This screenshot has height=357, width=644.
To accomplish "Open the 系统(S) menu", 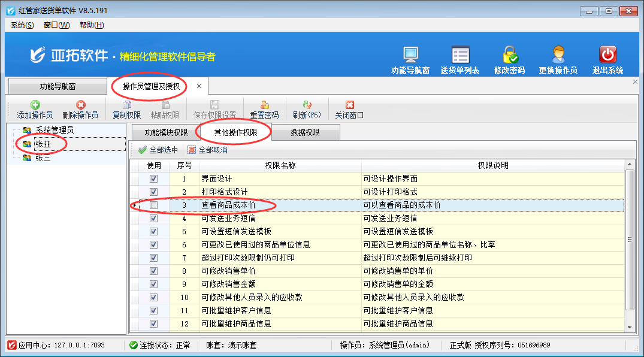I will (x=22, y=25).
